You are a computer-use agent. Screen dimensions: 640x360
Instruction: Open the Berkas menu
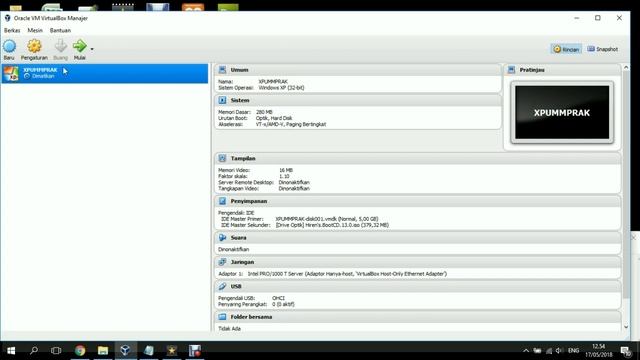pyautogui.click(x=12, y=30)
